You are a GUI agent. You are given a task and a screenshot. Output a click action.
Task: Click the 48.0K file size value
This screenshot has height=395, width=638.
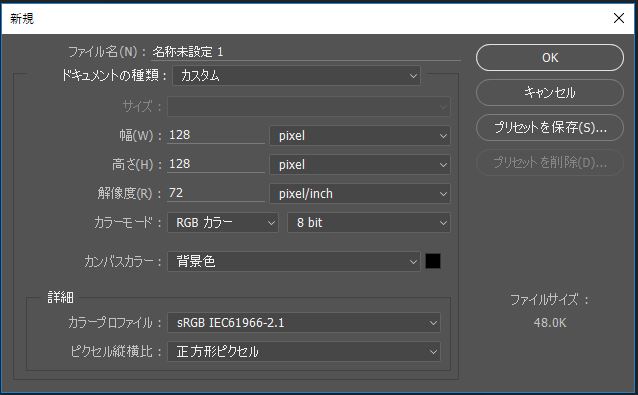(550, 323)
